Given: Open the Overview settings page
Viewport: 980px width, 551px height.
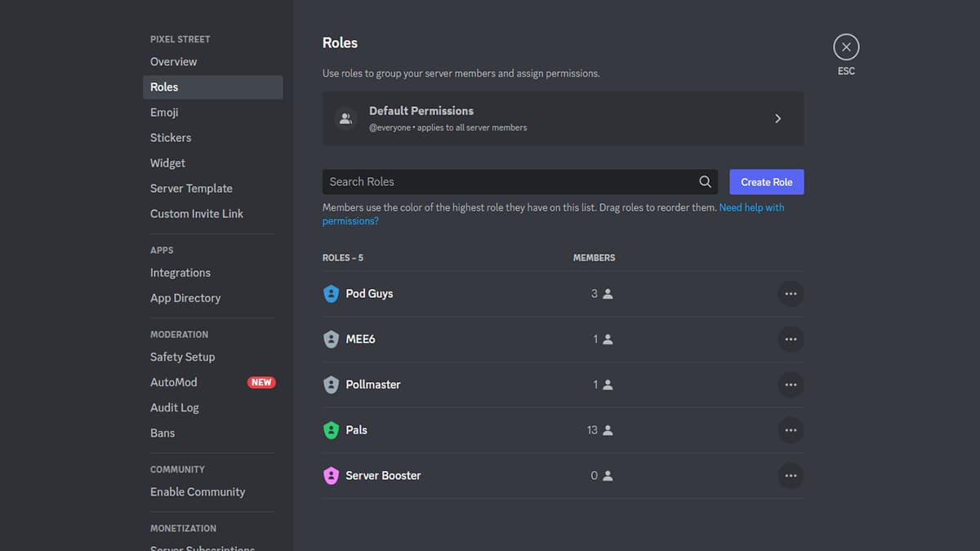Looking at the screenshot, I should 173,62.
